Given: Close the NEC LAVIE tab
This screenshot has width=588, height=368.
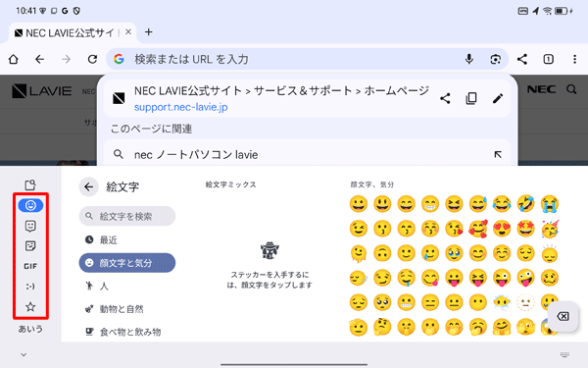Looking at the screenshot, I should (128, 32).
